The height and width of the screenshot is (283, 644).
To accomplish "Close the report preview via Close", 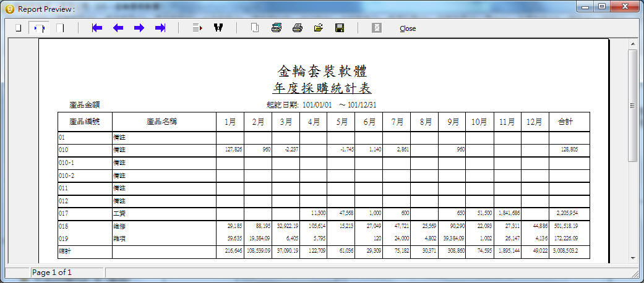I will [x=408, y=28].
